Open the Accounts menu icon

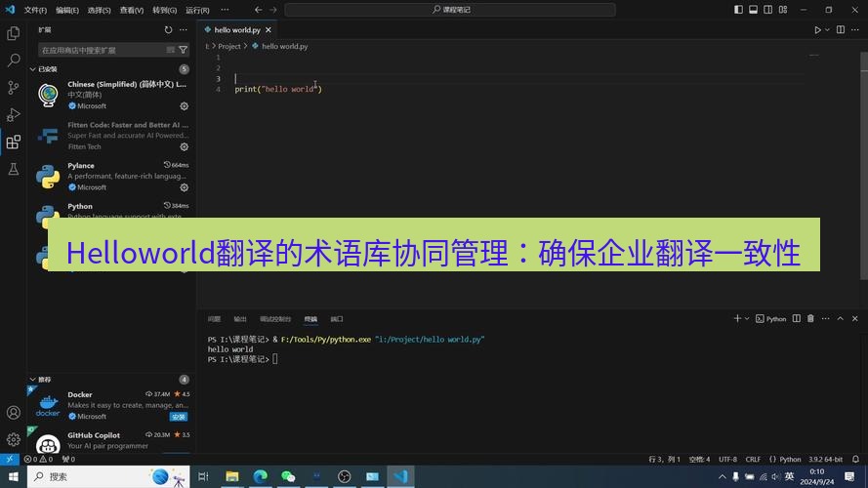click(14, 413)
